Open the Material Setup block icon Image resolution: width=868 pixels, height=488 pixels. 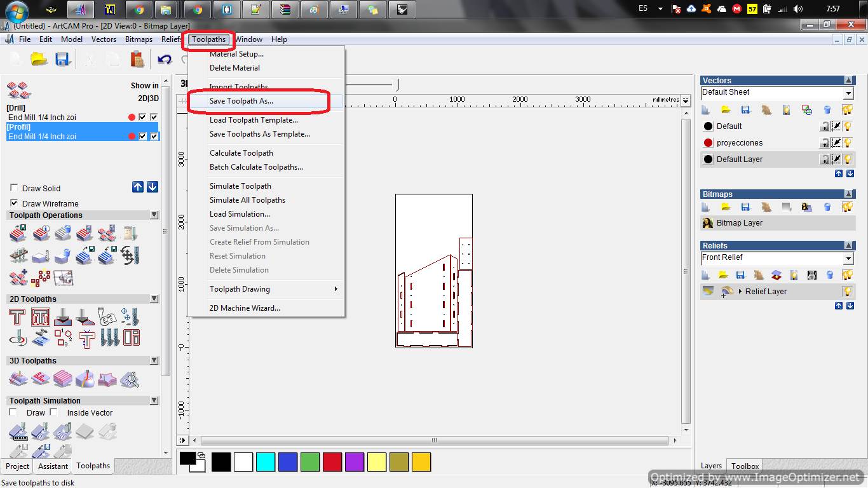pos(41,255)
